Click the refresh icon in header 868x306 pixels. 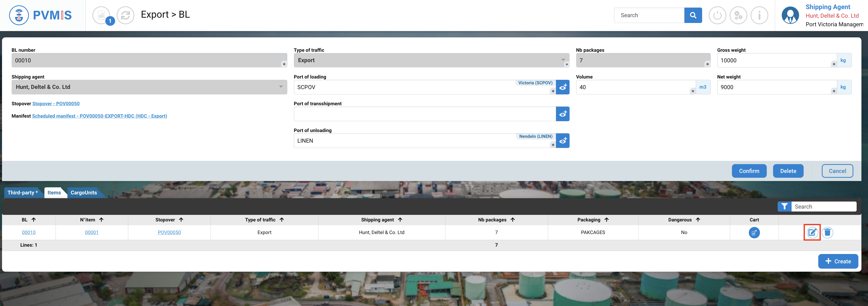tap(125, 15)
